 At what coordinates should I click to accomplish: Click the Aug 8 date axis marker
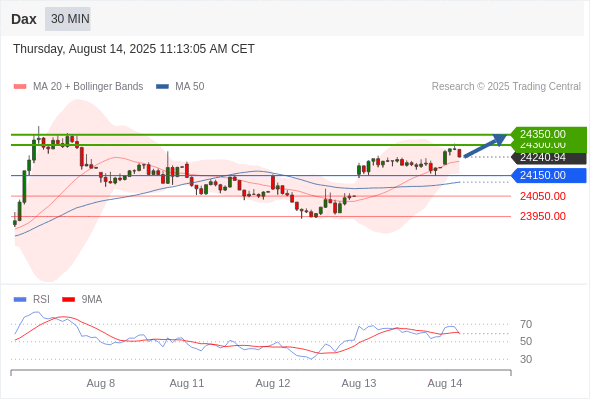(x=100, y=383)
